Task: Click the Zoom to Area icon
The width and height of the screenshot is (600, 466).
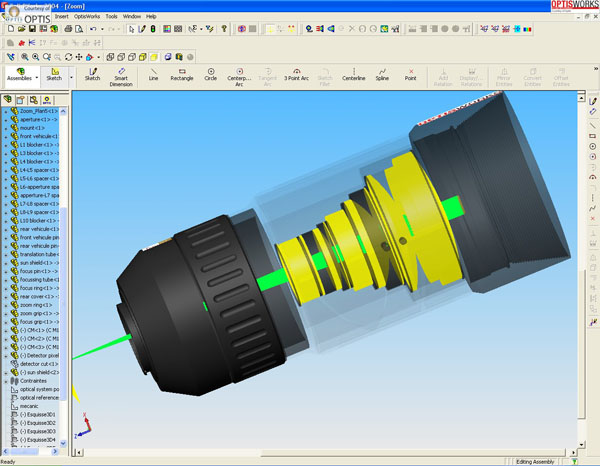Action: coord(36,57)
